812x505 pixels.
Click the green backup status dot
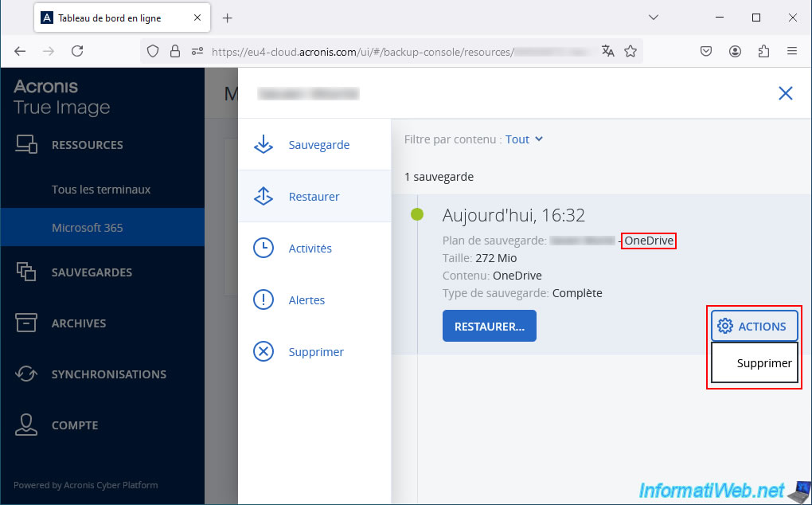[417, 214]
